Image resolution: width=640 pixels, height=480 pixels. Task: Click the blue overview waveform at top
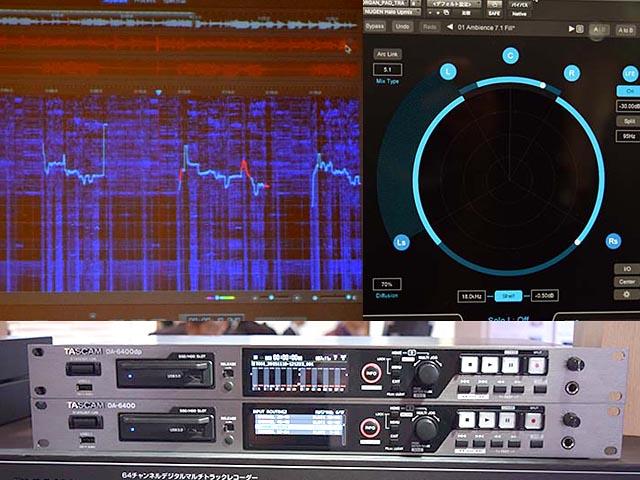[178, 23]
